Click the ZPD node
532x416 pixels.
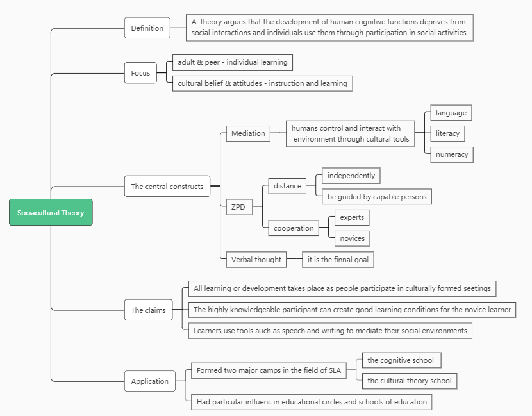pyautogui.click(x=238, y=207)
